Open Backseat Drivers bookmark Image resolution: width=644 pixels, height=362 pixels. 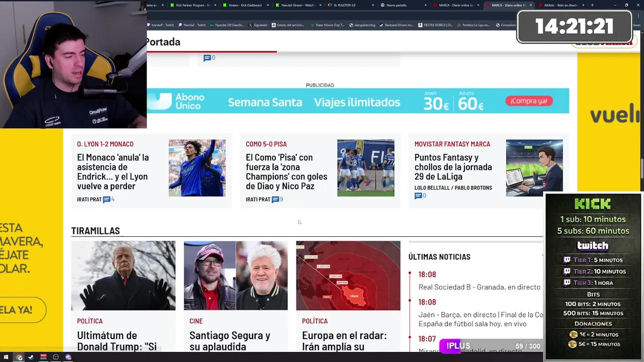(x=396, y=25)
